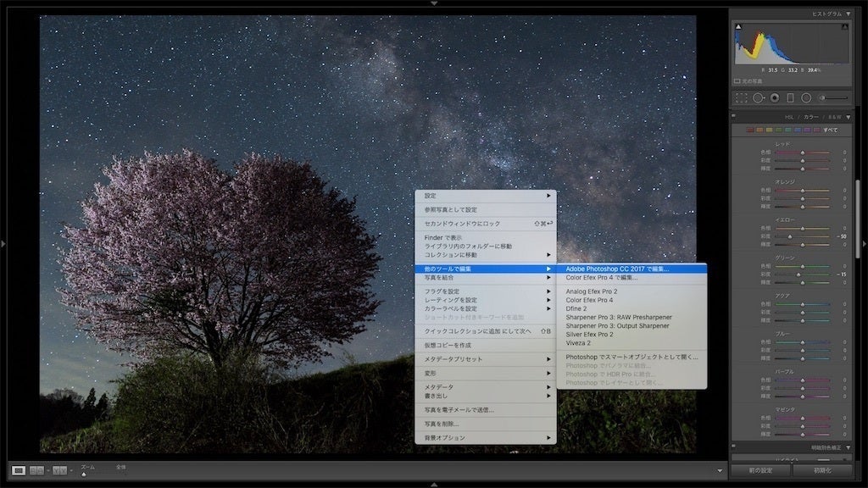
Task: Activate the red eye correction tool
Action: point(775,98)
